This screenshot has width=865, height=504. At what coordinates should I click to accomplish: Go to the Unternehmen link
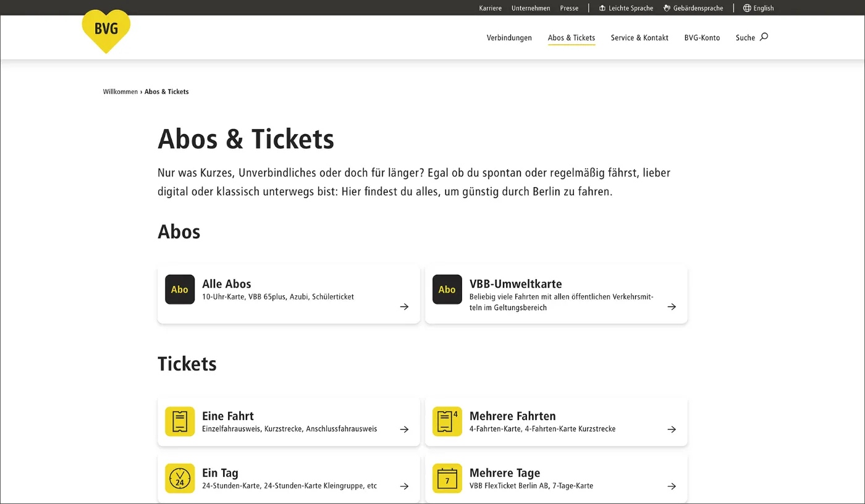(531, 8)
